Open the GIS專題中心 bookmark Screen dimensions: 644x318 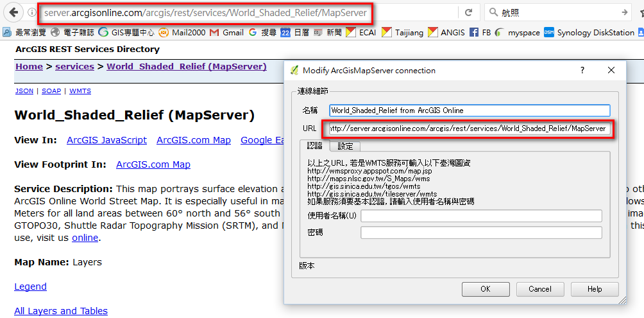(126, 32)
